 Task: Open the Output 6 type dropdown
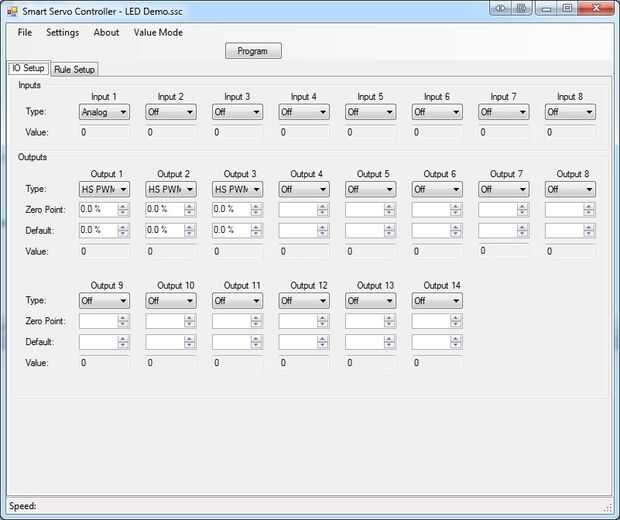(437, 189)
